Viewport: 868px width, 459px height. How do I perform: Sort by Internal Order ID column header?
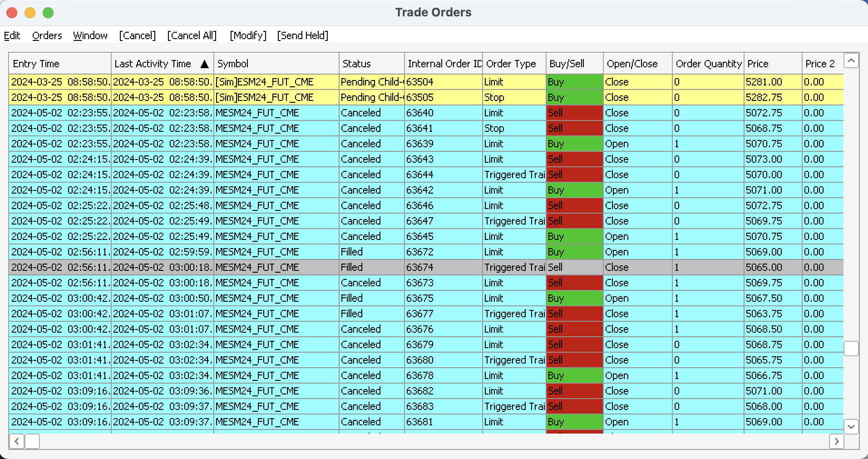[x=444, y=64]
